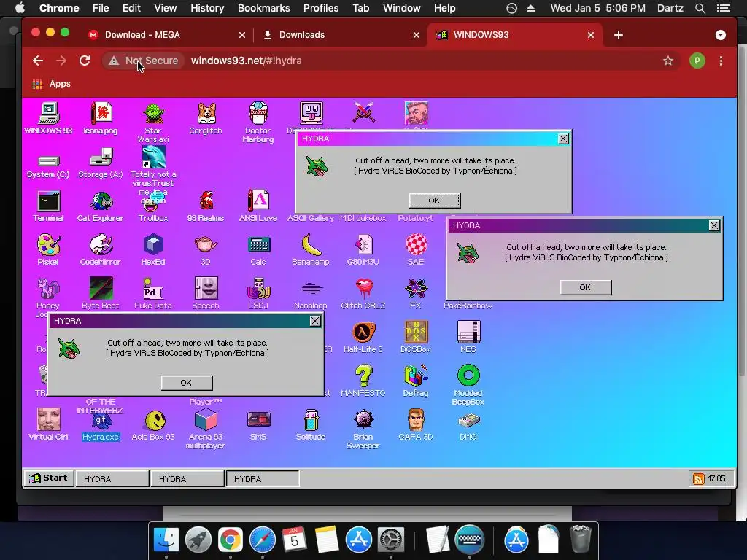The image size is (747, 560).
Task: Select the third HYDRA taskbar button
Action: click(262, 478)
